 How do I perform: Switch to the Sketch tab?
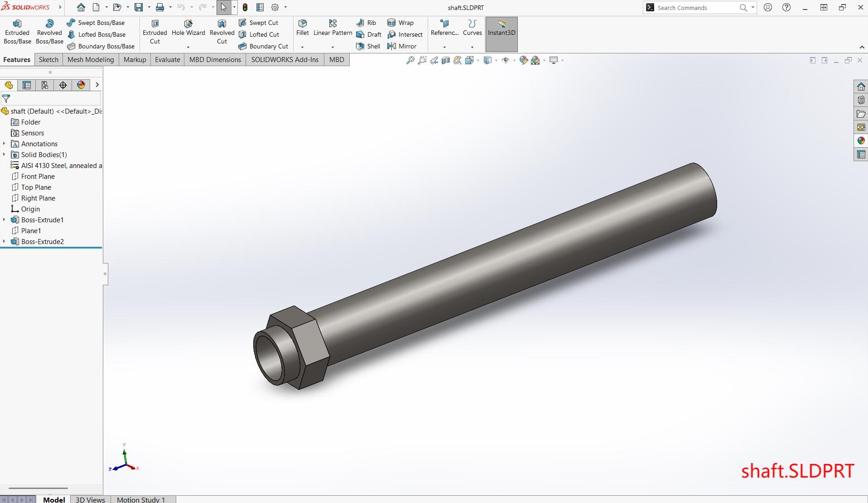48,59
